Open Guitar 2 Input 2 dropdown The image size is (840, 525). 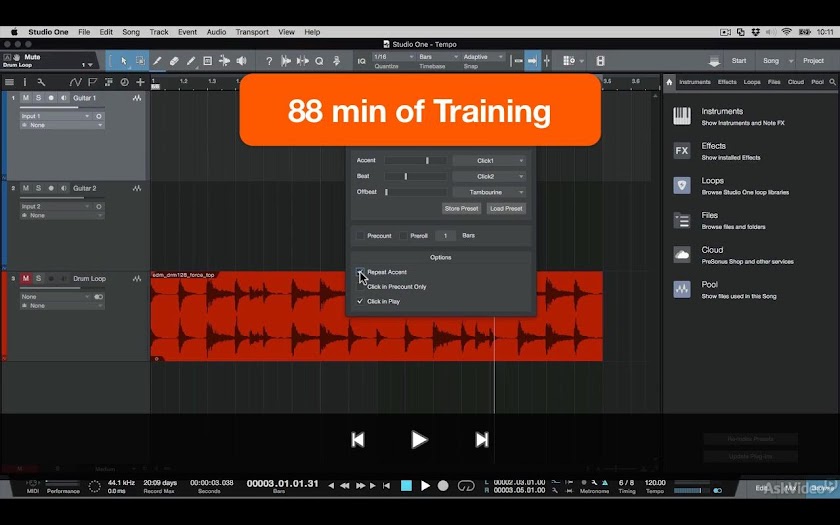pos(55,206)
